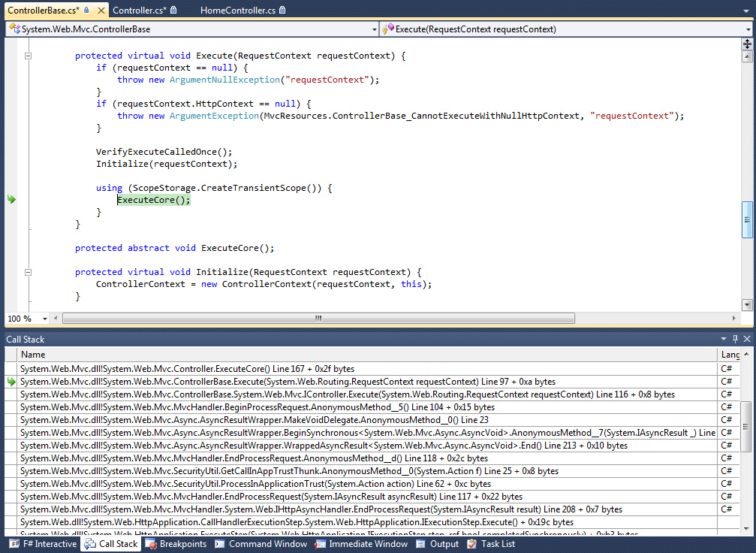The height and width of the screenshot is (553, 756).
Task: Click the green current-statement arrow in editor margin
Action: coord(11,200)
